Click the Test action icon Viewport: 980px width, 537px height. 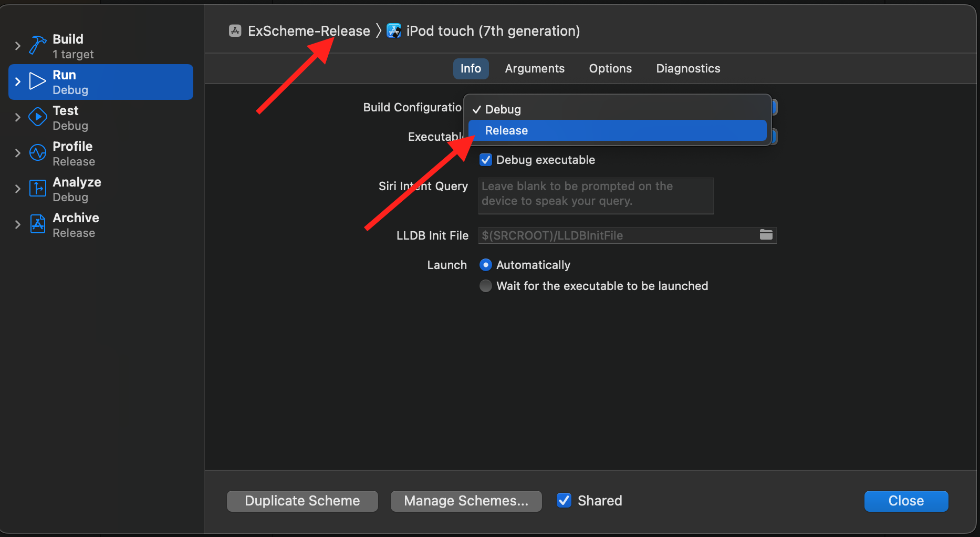pyautogui.click(x=37, y=117)
